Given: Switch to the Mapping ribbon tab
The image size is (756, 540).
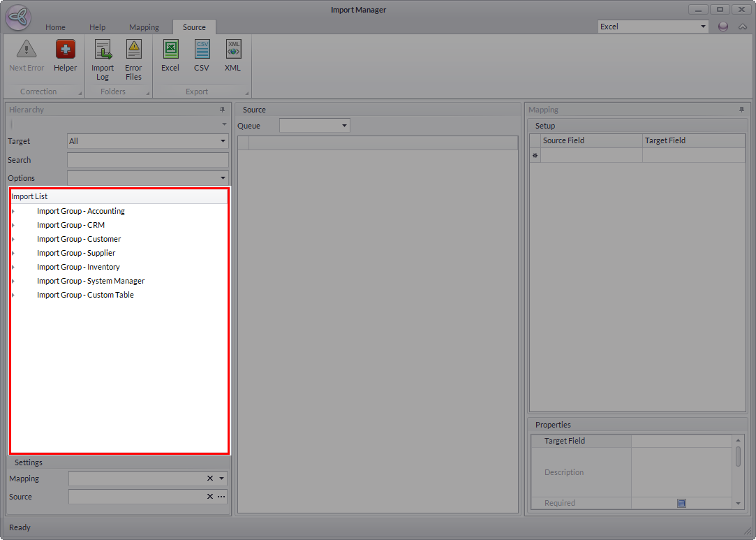Looking at the screenshot, I should coord(144,27).
